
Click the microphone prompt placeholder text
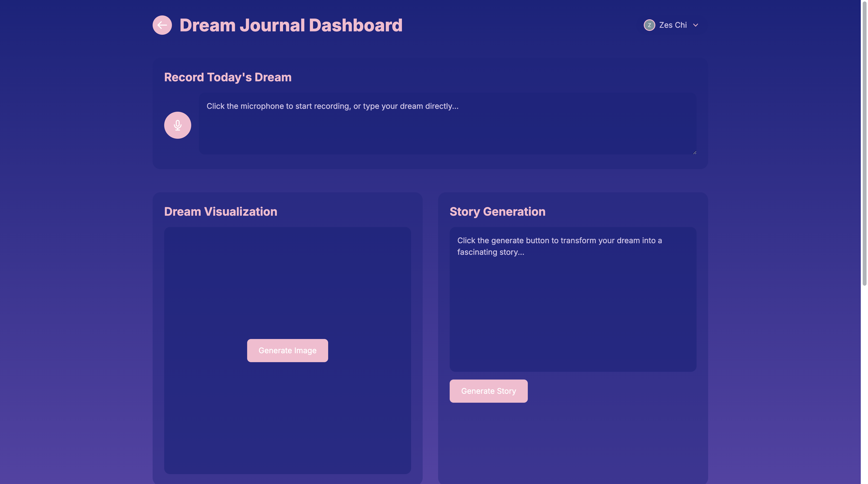tap(332, 106)
